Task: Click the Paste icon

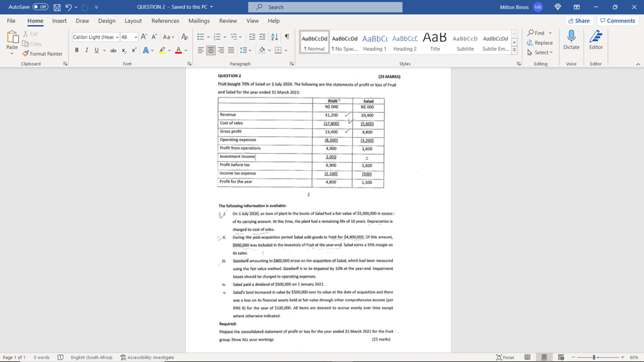Action: click(x=12, y=38)
